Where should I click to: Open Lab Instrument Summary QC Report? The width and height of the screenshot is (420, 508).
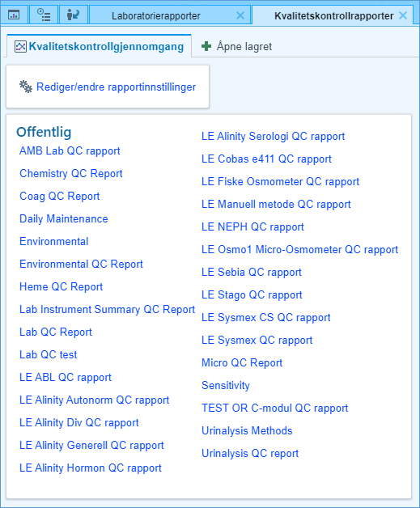pyautogui.click(x=108, y=310)
